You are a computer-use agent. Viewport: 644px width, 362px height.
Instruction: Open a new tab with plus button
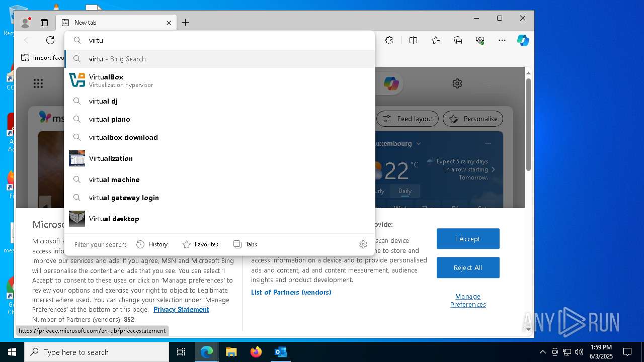pyautogui.click(x=185, y=23)
